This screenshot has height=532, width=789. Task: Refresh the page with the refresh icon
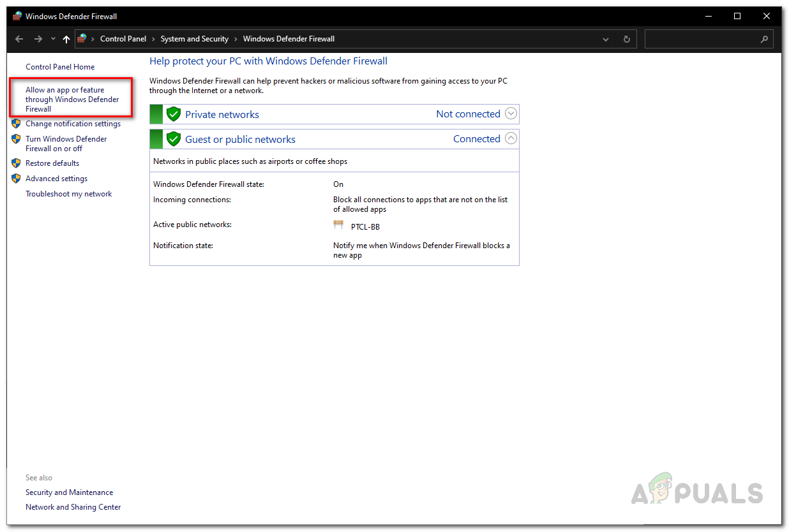(626, 39)
